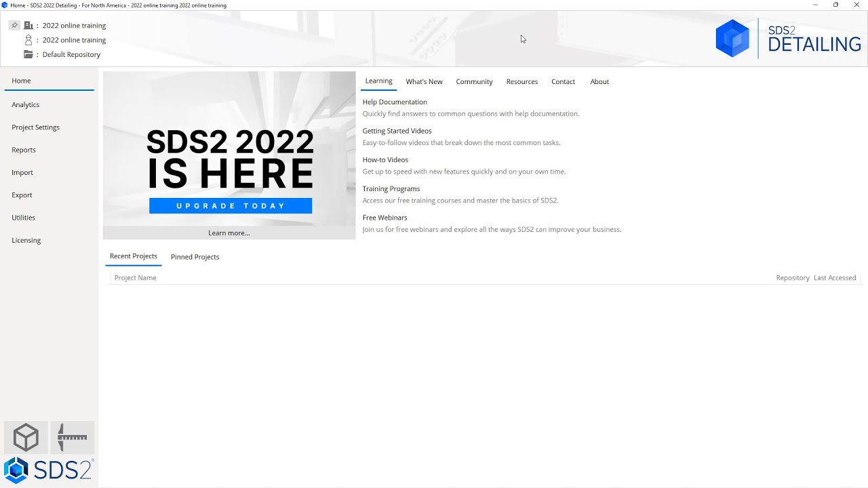Restore down the SDS2 window
Image resolution: width=868 pixels, height=488 pixels.
coord(835,5)
